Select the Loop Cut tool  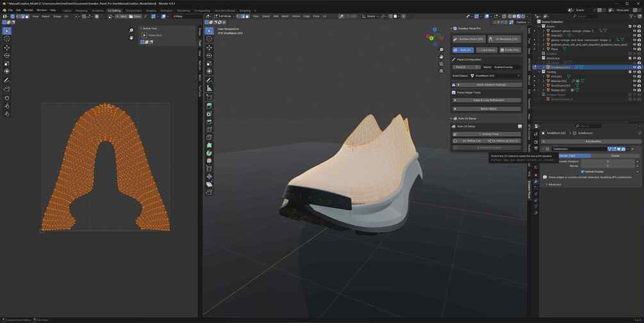coord(209,129)
